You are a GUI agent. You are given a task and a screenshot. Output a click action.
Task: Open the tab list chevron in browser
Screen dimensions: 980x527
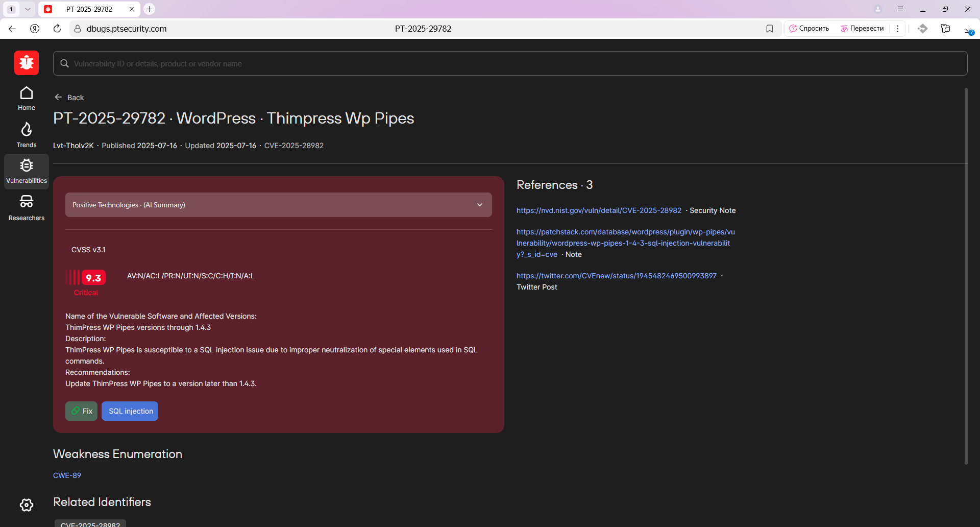click(28, 9)
